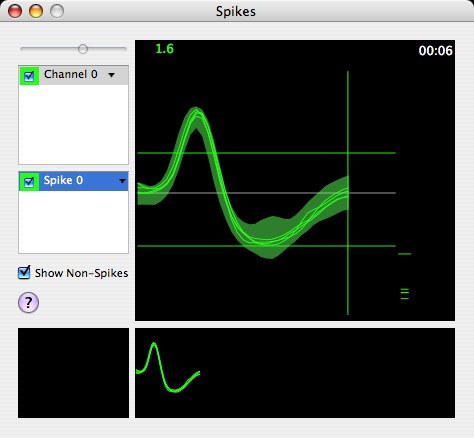
Task: Uncheck the Spike 0 checkbox
Action: tap(29, 182)
